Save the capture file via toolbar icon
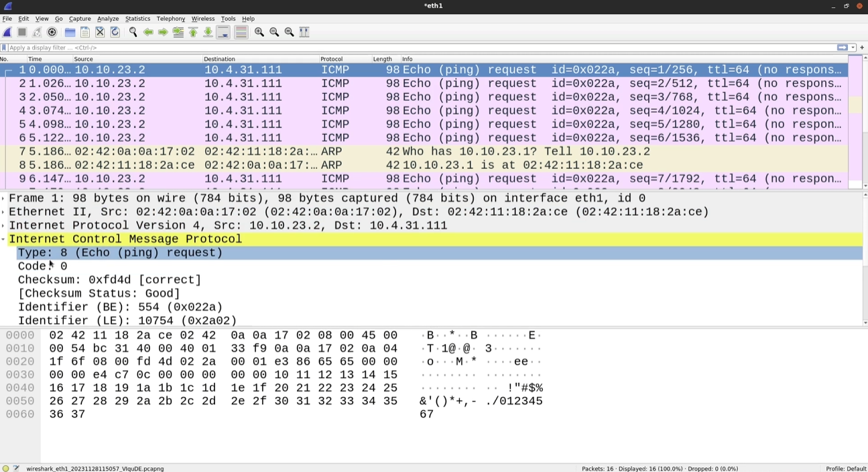 [85, 32]
